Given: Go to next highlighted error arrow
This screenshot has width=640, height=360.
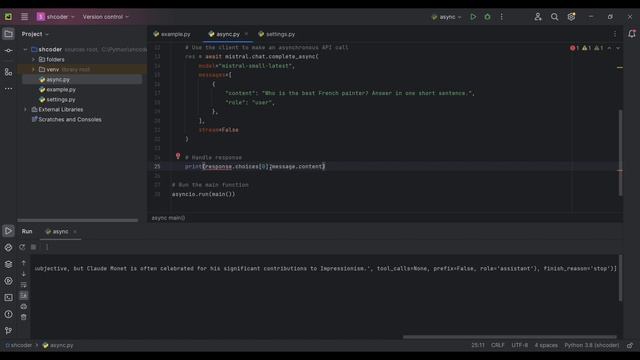Looking at the screenshot, I should 618,48.
